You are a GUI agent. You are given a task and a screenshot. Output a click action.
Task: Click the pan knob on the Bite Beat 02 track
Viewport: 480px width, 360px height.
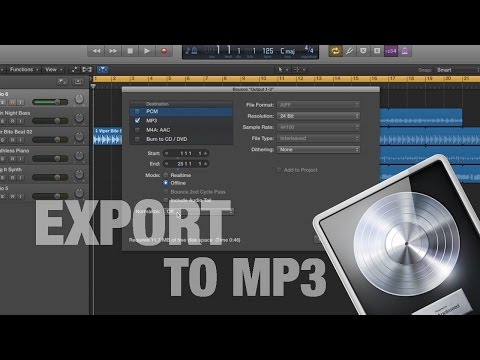(79, 136)
